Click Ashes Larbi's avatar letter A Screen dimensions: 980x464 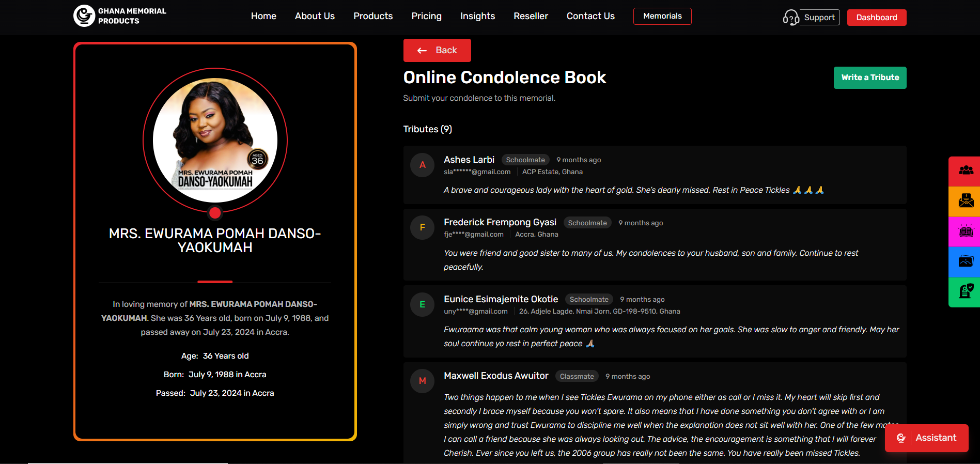(x=422, y=165)
